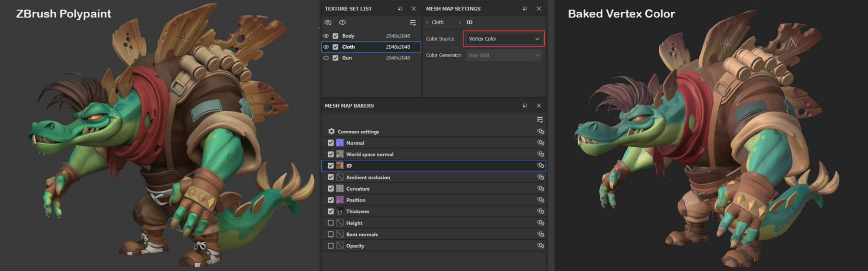Open the Texture Set List options menu icon
Image resolution: width=868 pixels, height=271 pixels.
click(x=413, y=23)
